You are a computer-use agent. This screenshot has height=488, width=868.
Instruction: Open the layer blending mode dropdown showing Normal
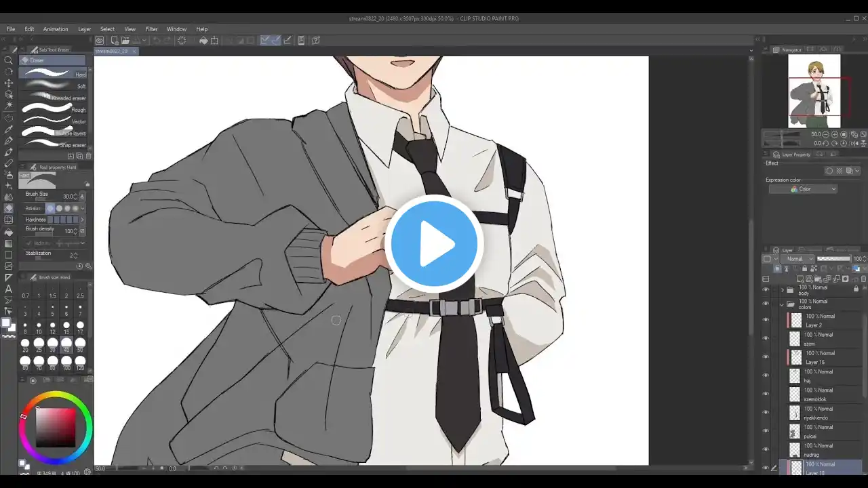pos(798,259)
